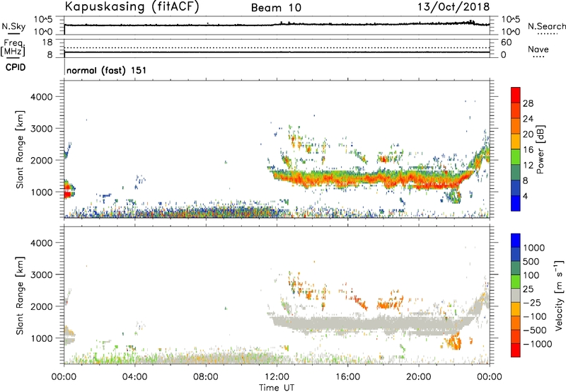Select 'normal (fast) 151' mode text
The width and height of the screenshot is (566, 392).
click(107, 70)
